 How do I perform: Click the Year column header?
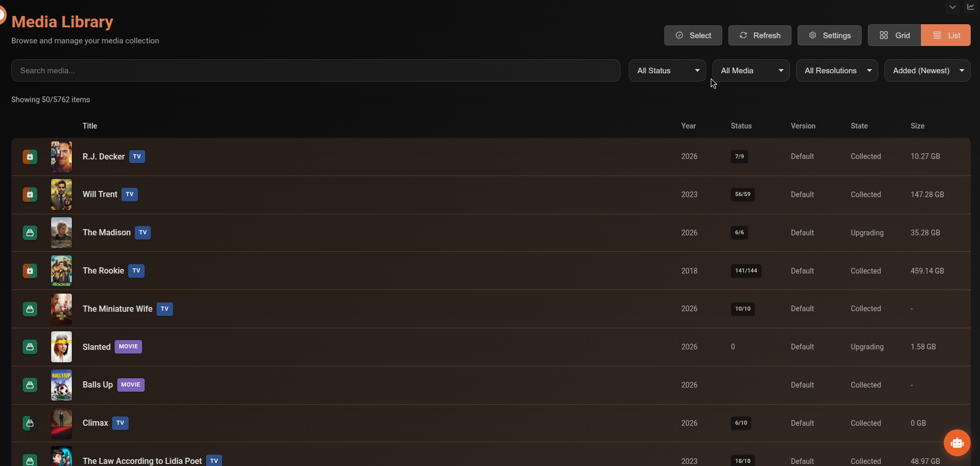pos(689,126)
